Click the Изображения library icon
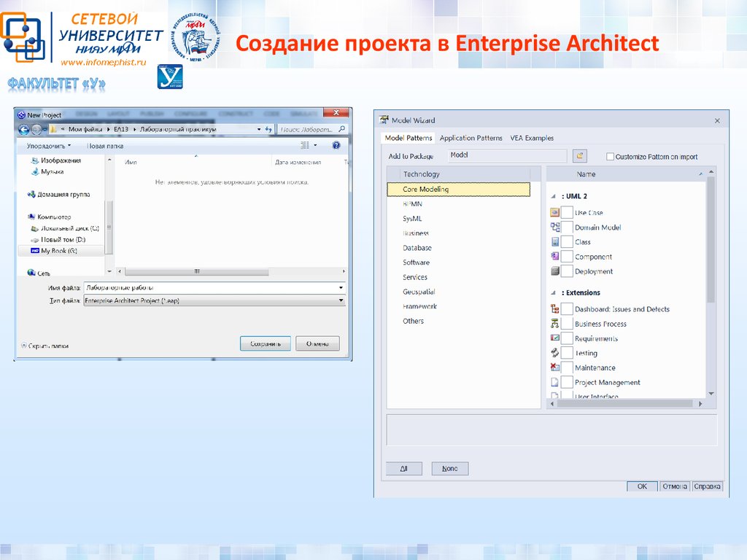The image size is (747, 560). tap(34, 160)
